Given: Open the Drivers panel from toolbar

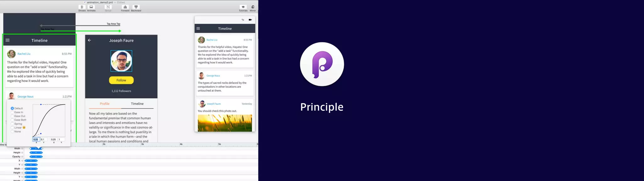Looking at the screenshot, I should pyautogui.click(x=82, y=8).
